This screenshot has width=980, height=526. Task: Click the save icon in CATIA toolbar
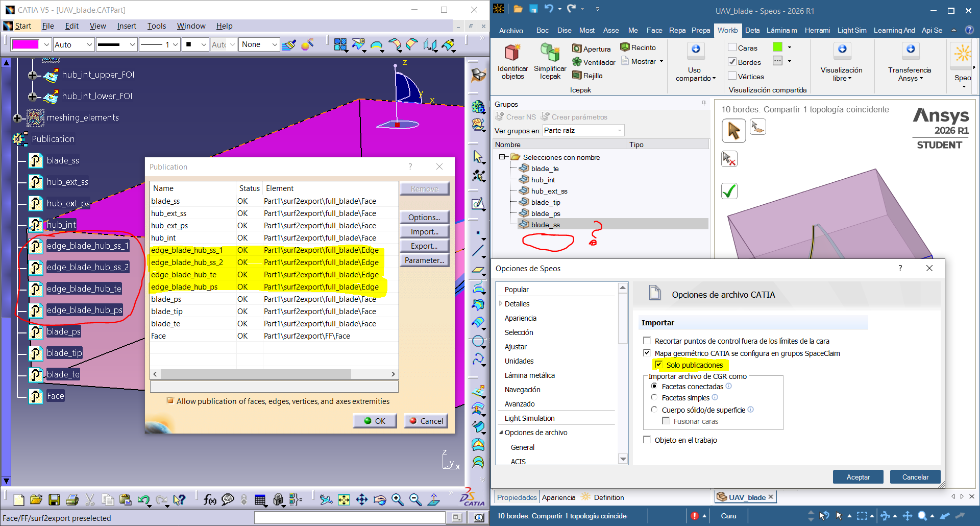tap(54, 499)
